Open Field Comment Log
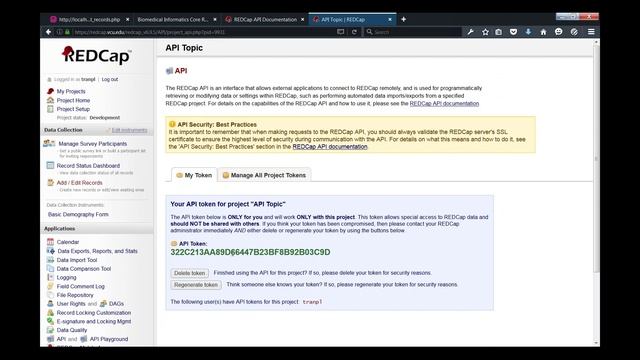Screen dimensions: 640x360 point(80,287)
